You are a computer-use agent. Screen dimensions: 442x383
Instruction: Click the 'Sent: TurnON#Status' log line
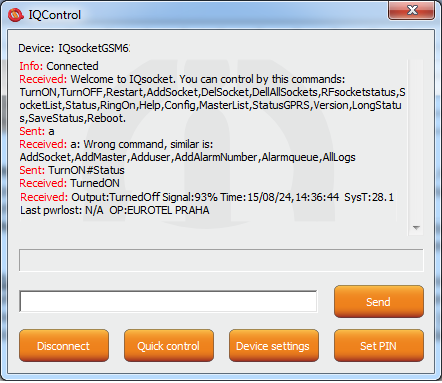click(x=72, y=170)
